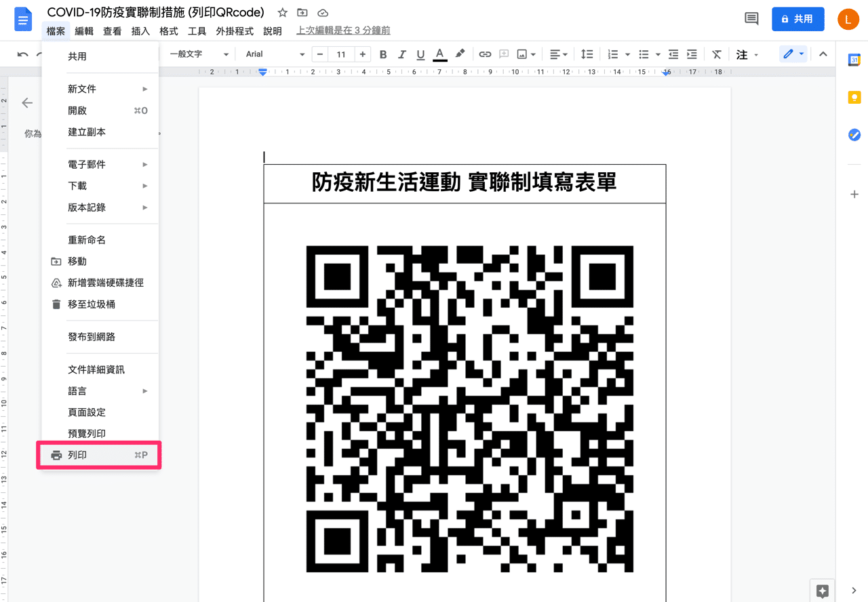Star the document with the star icon

283,13
